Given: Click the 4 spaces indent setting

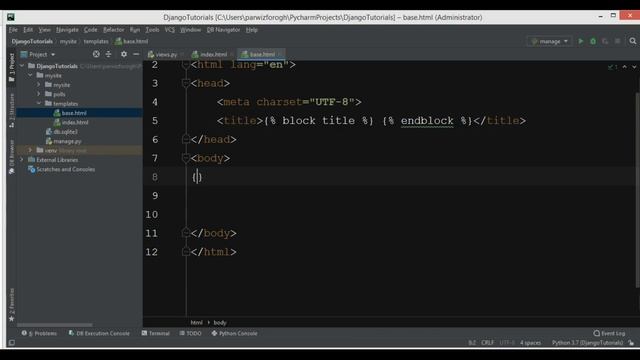Looking at the screenshot, I should click(530, 342).
